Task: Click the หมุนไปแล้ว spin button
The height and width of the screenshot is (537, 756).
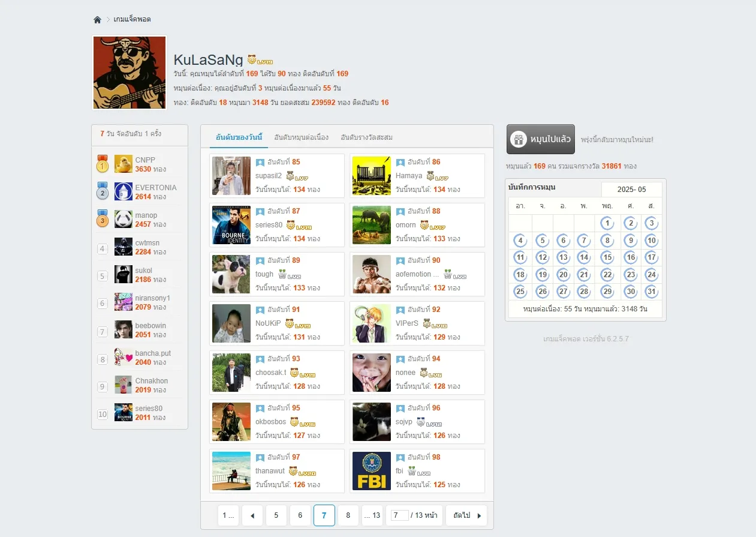Action: point(541,139)
